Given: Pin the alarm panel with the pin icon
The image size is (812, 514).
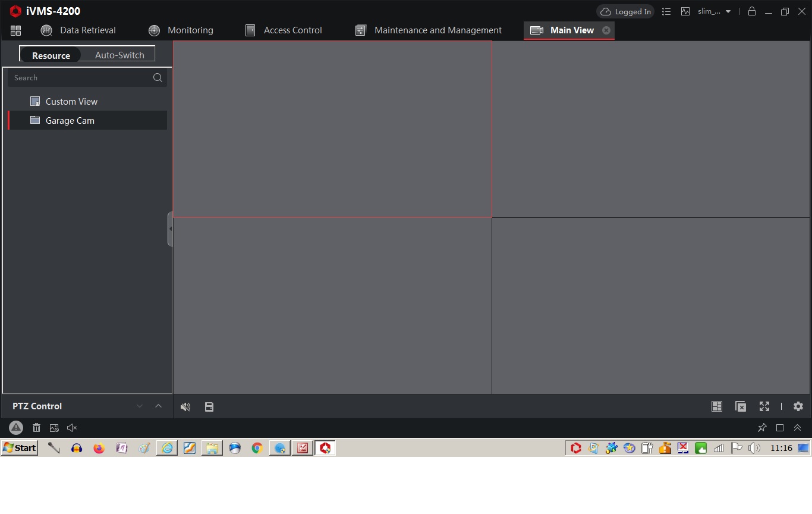Looking at the screenshot, I should pos(762,427).
